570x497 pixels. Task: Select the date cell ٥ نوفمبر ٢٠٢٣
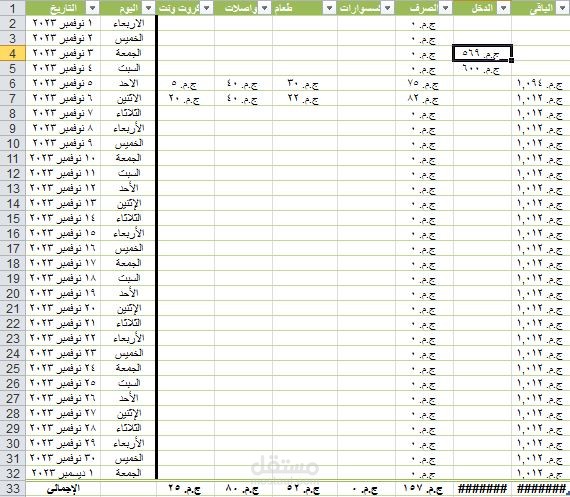pyautogui.click(x=63, y=84)
